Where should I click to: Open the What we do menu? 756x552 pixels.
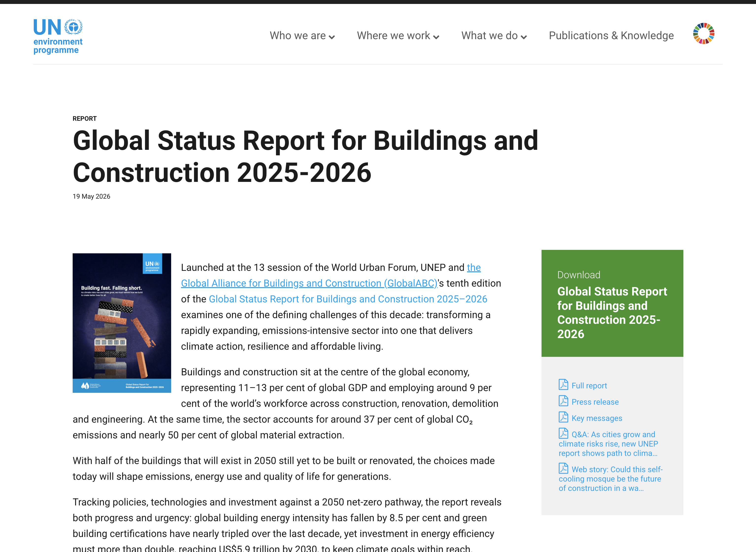[x=494, y=35]
